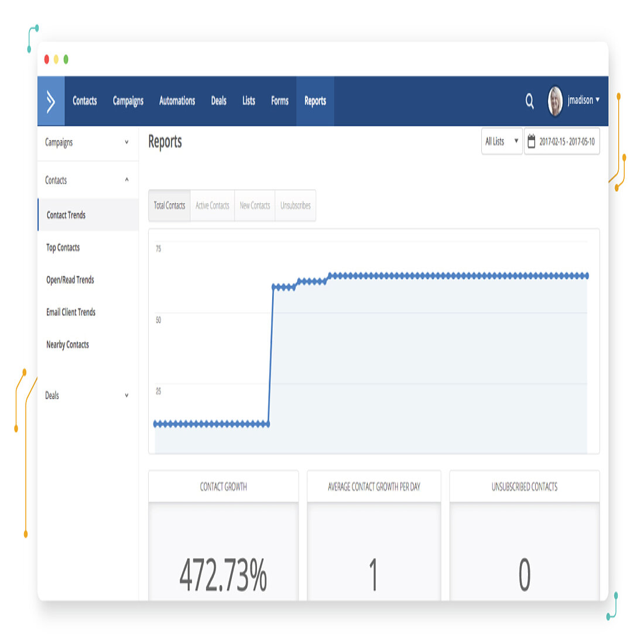View the Email Client Trends report

pyautogui.click(x=71, y=312)
